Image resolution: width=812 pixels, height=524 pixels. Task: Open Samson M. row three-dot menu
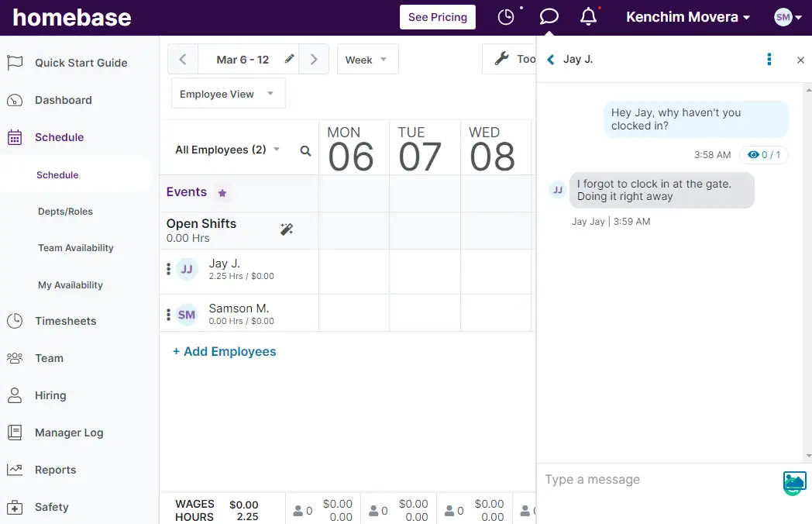coord(168,315)
